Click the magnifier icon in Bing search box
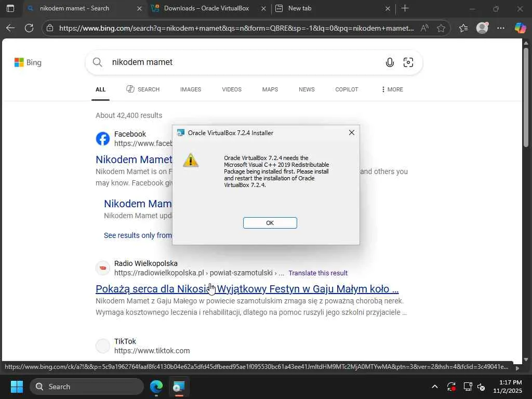The width and height of the screenshot is (532, 399). coord(97,62)
